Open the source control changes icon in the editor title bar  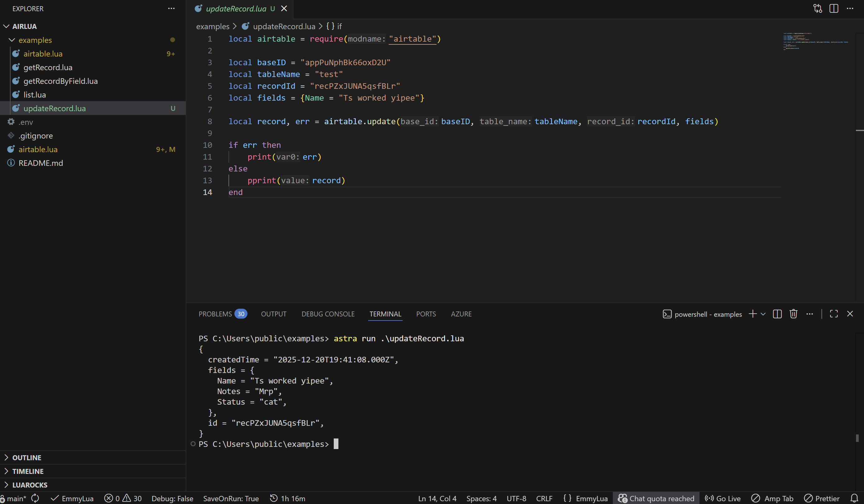pos(817,9)
